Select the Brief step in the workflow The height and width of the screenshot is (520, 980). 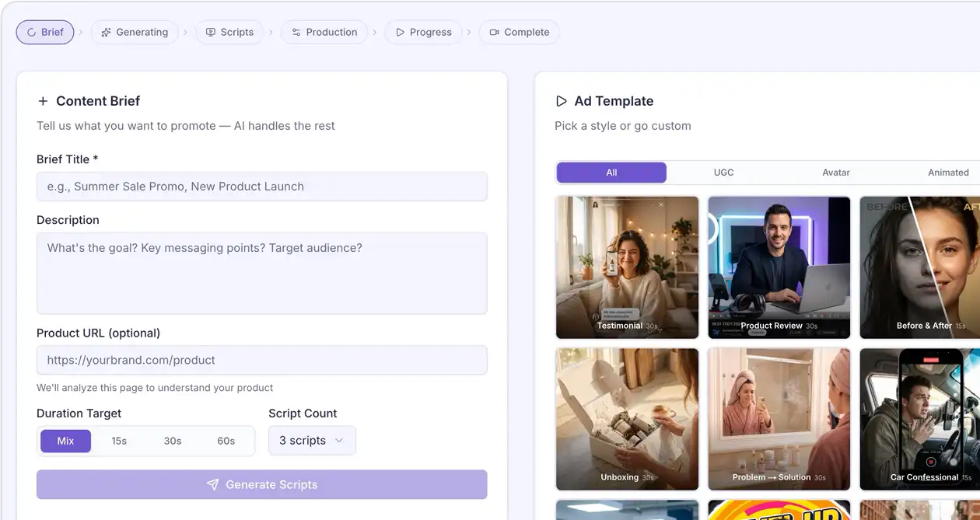[x=45, y=32]
